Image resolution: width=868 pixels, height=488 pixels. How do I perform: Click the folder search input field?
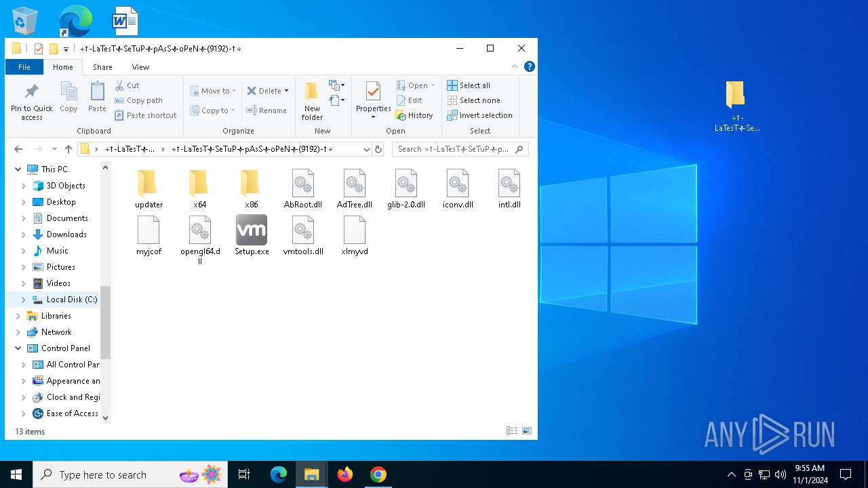453,149
